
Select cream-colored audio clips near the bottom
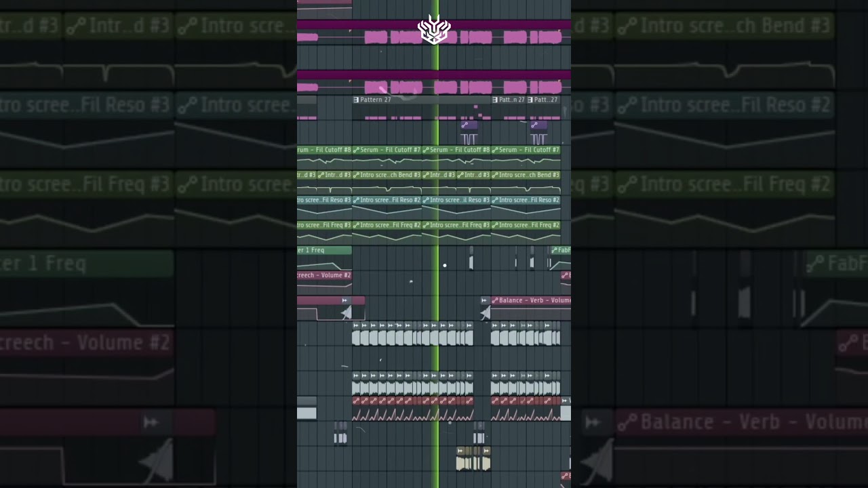[473, 459]
